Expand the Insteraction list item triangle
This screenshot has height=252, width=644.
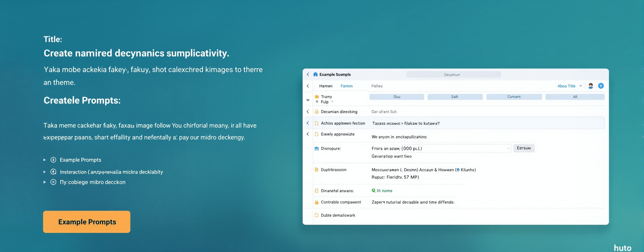(x=45, y=172)
